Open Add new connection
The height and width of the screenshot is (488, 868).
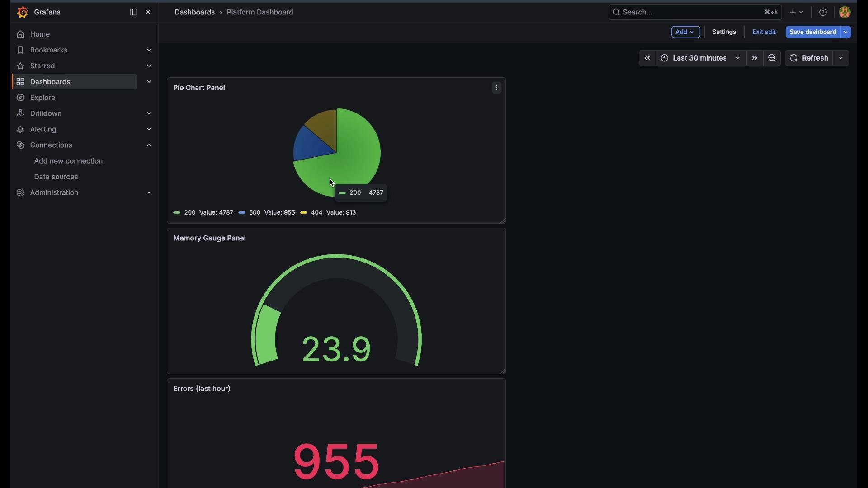click(68, 161)
